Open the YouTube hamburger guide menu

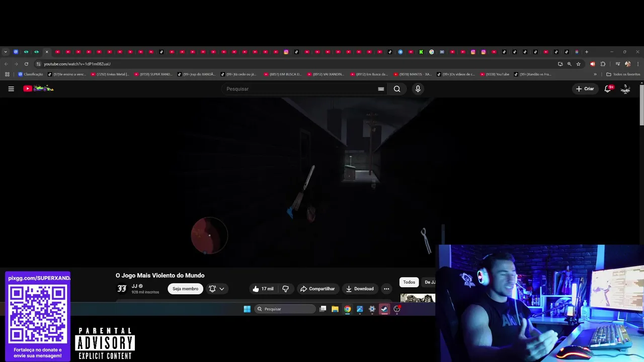11,88
